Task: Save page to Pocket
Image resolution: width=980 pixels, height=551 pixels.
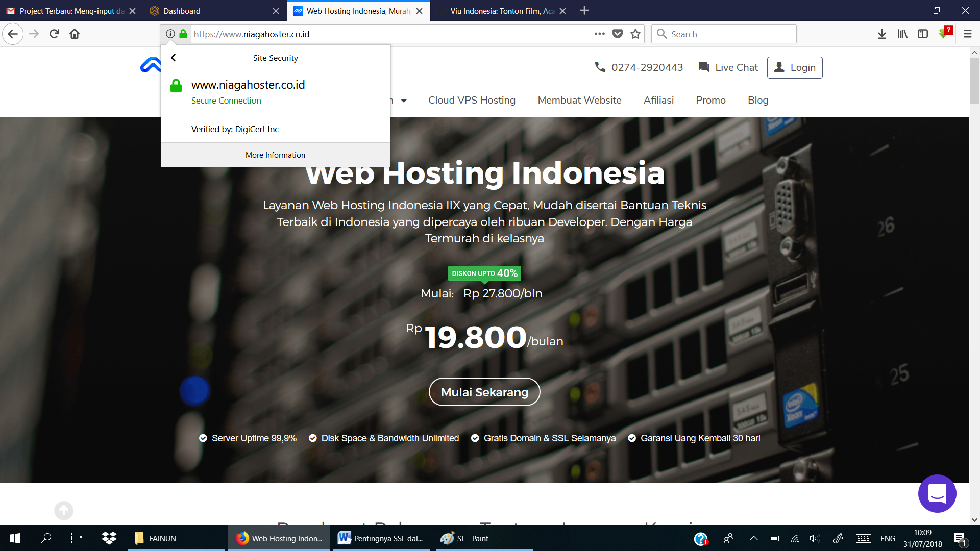Action: 617,34
